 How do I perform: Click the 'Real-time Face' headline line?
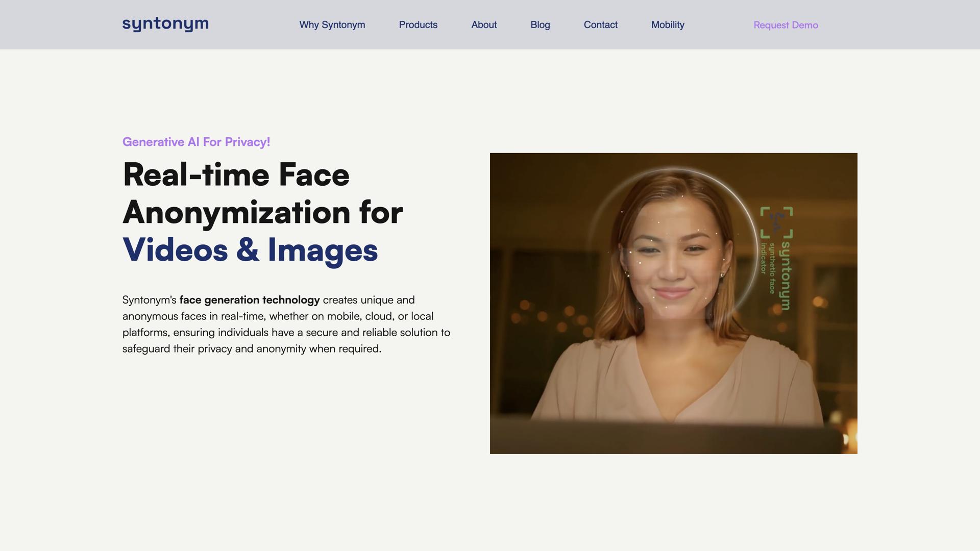tap(236, 175)
